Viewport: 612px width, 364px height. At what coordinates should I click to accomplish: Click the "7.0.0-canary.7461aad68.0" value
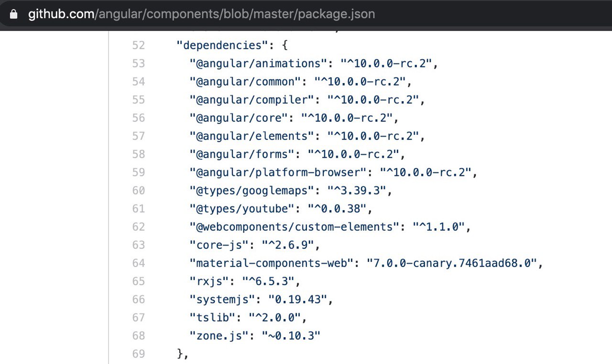coord(452,263)
